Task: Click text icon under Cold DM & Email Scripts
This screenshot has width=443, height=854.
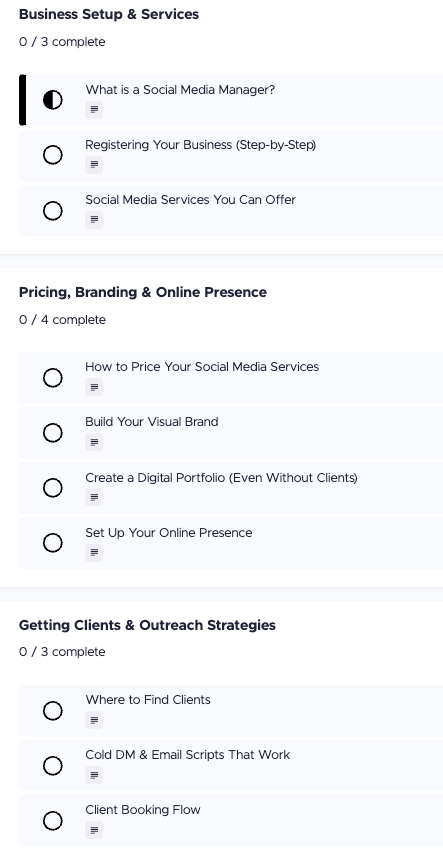Action: pos(94,775)
